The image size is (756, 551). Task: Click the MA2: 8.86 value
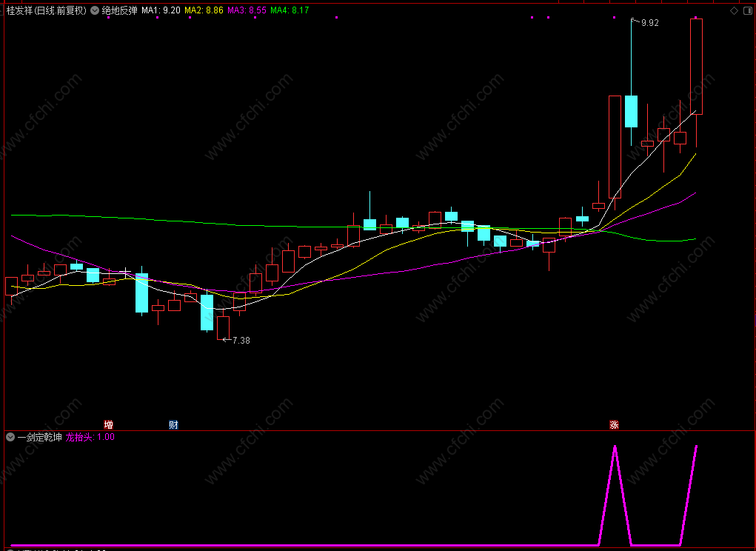tap(204, 10)
